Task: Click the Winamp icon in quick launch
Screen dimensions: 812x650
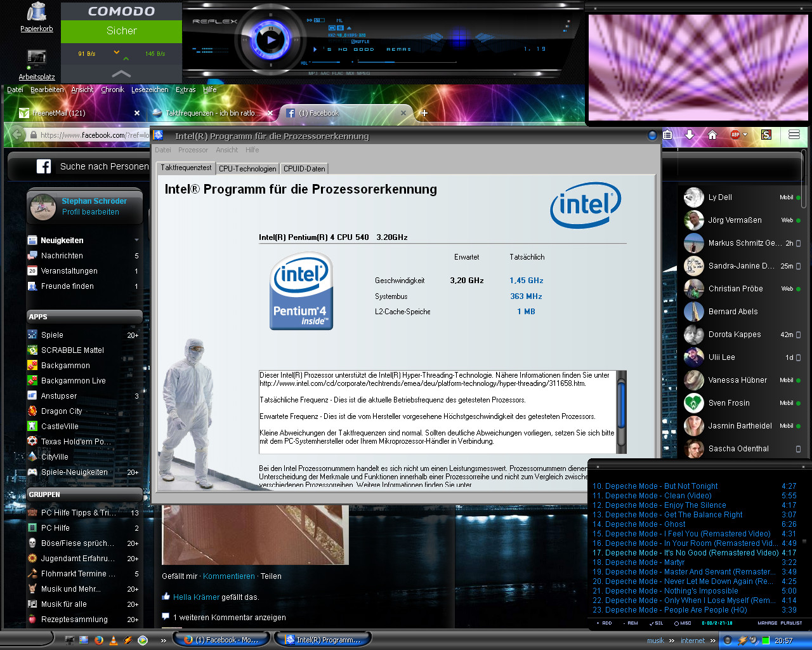Action: (128, 640)
